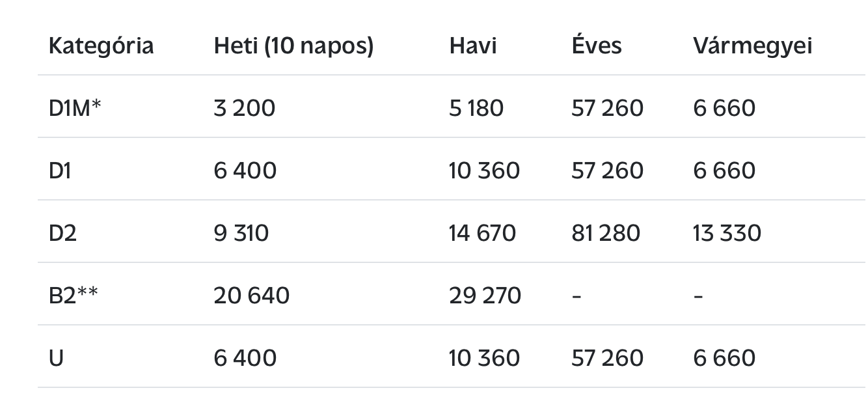Select the 20 640 weekly price for B2
Viewport: 868px width, 414px height.
[x=252, y=295]
